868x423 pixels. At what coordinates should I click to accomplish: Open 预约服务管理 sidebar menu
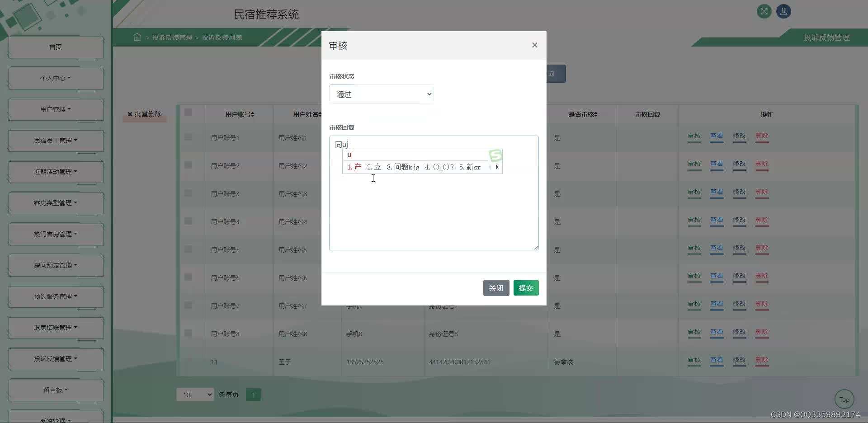click(56, 296)
